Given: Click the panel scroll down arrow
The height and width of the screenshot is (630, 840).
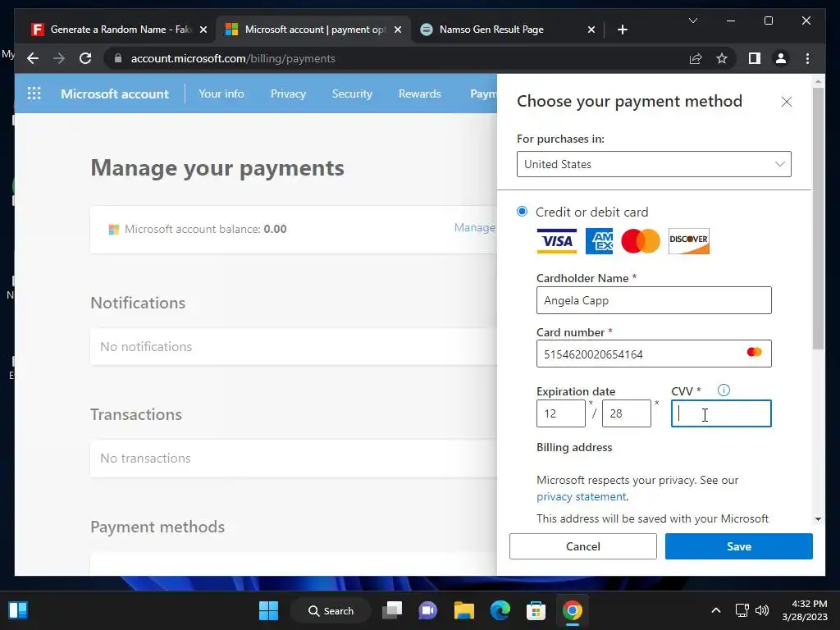Looking at the screenshot, I should click(818, 518).
